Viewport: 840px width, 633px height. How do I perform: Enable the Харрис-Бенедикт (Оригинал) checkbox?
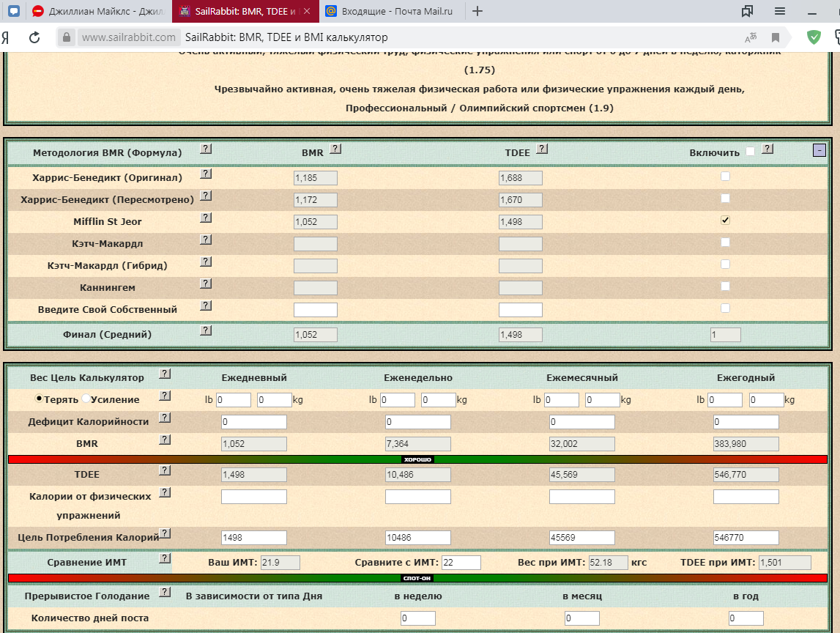[725, 177]
